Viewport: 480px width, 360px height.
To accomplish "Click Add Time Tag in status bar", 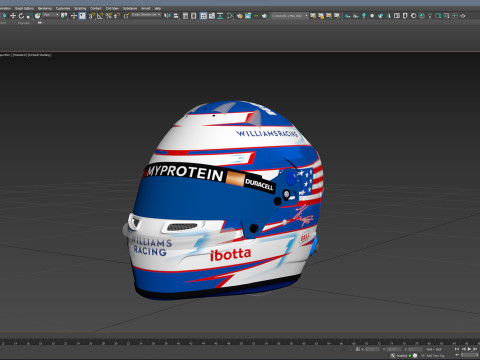I will 435,356.
